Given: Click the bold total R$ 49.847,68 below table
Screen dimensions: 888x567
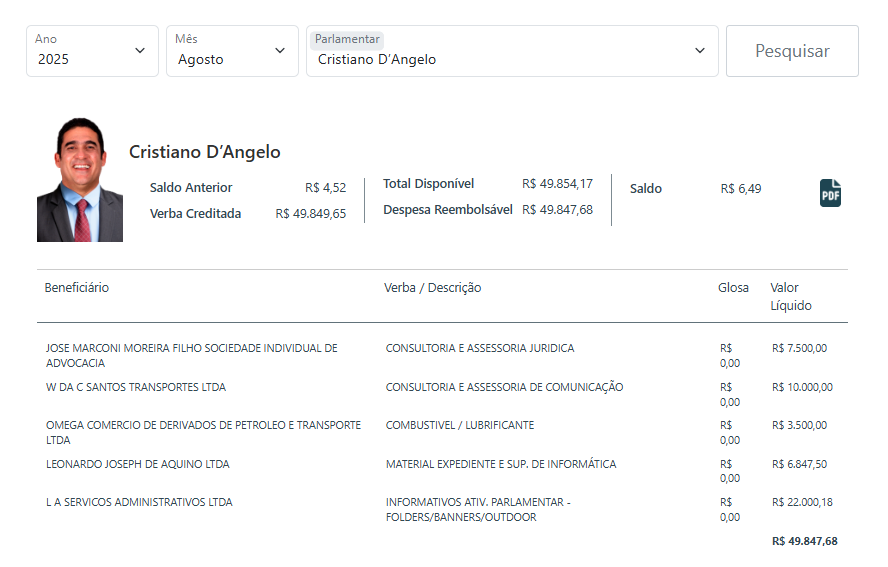Looking at the screenshot, I should coord(804,541).
